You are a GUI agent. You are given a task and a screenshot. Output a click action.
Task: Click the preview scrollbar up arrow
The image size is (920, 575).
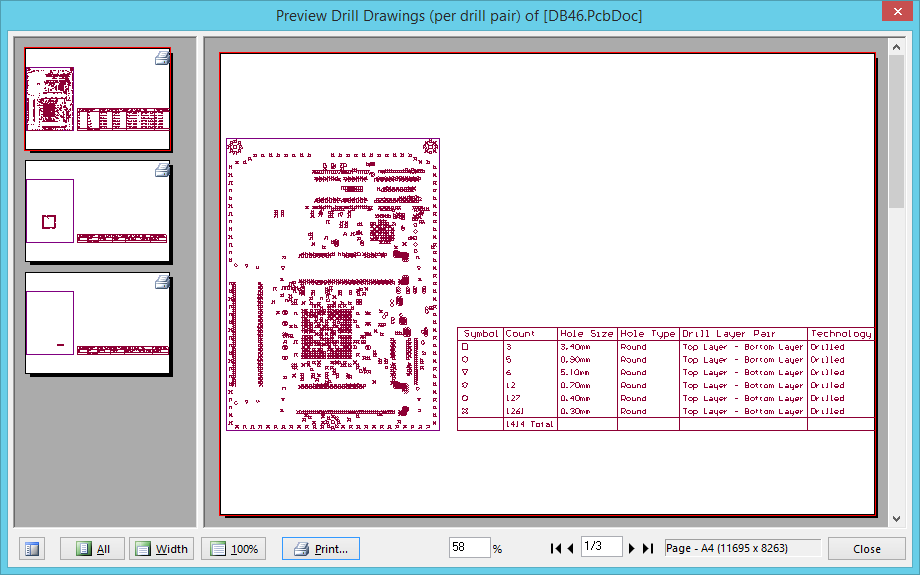pos(895,46)
